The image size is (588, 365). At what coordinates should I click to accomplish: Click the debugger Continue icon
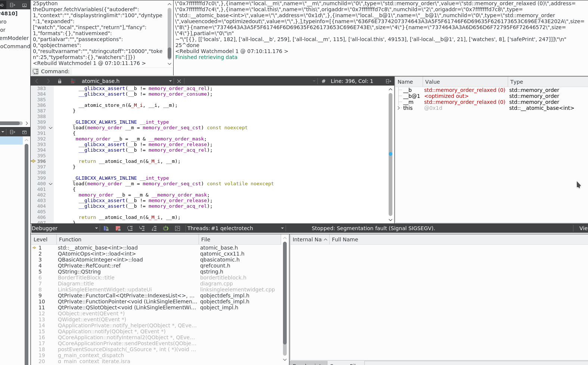tap(106, 228)
